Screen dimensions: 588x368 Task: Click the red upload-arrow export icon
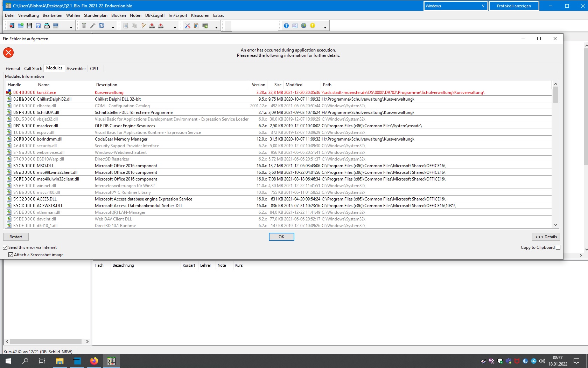pyautogui.click(x=161, y=26)
